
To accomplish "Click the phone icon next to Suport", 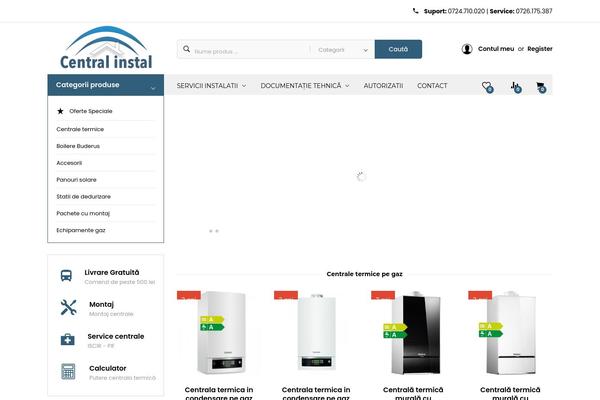I will (415, 11).
